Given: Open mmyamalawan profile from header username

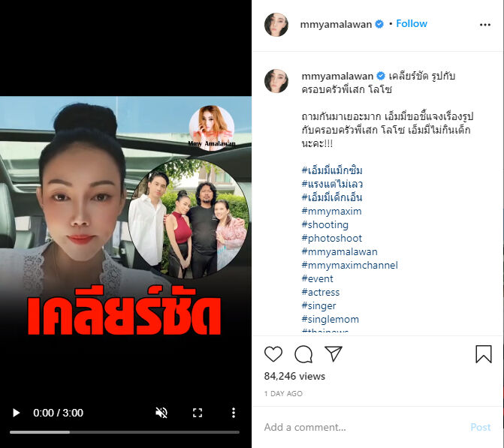Looking at the screenshot, I should tap(336, 25).
